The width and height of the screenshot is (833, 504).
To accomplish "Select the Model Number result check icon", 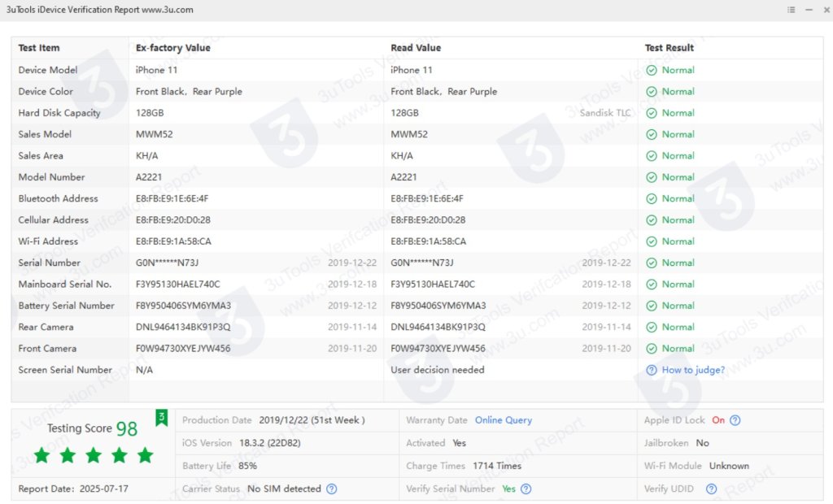I will point(652,177).
